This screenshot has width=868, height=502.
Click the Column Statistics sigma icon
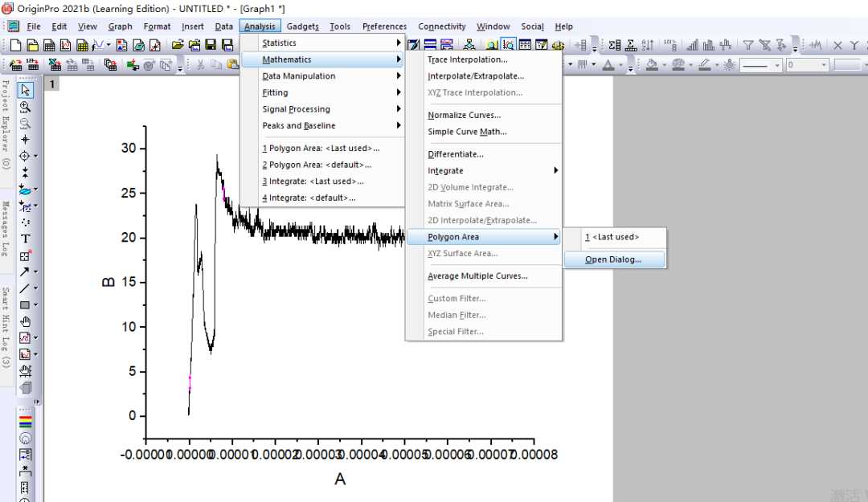pos(615,46)
